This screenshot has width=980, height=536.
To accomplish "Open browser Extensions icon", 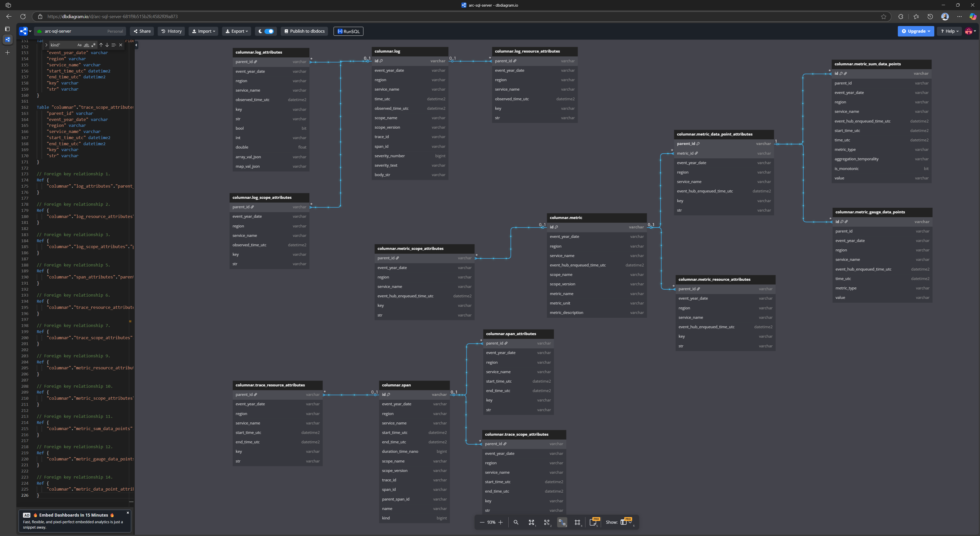I will pos(900,16).
